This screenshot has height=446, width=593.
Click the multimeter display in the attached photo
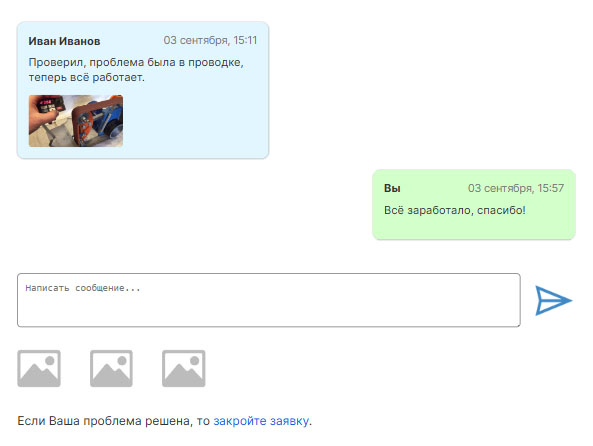pos(47,103)
